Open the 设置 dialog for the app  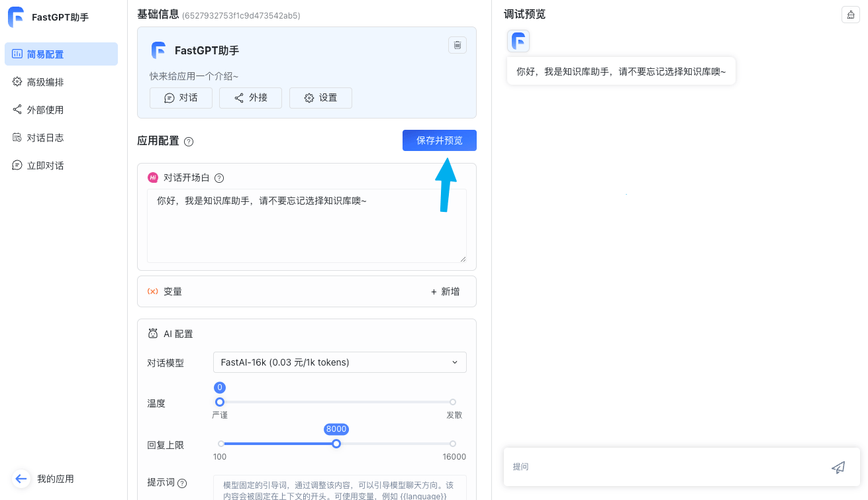coord(320,97)
